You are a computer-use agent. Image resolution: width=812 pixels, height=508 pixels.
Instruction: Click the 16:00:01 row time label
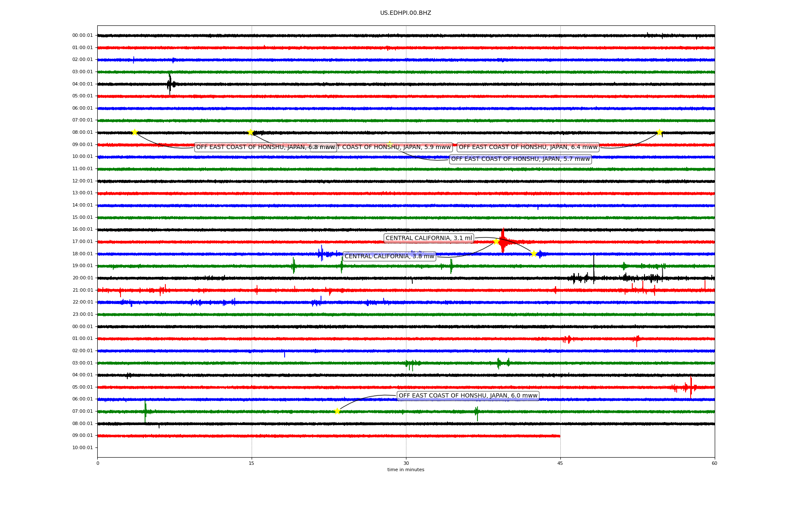82,229
